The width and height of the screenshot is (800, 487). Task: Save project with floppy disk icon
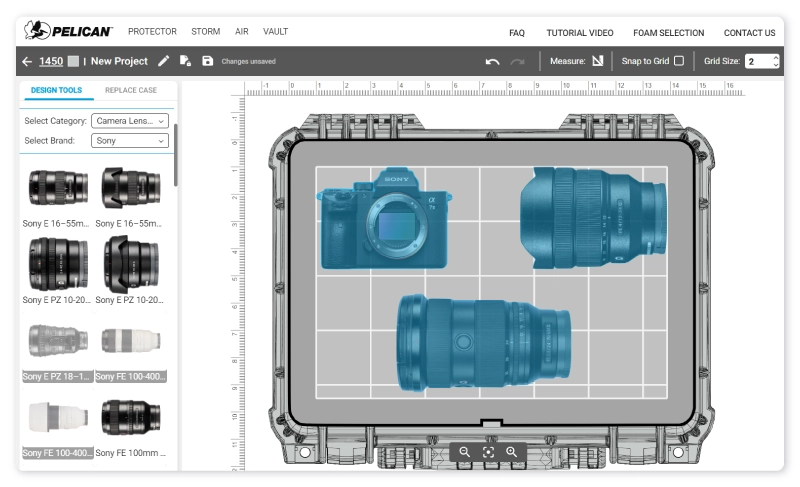tap(208, 61)
